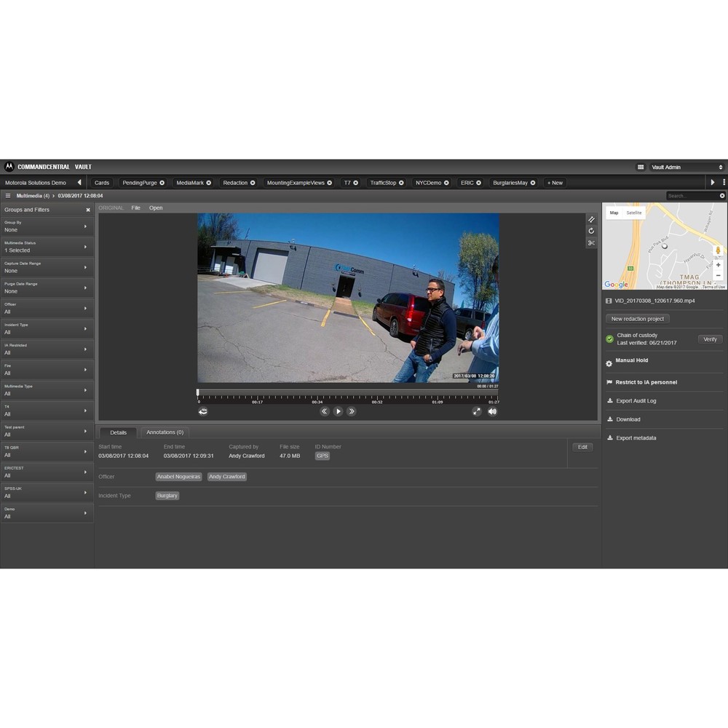Open fullscreen video view

coord(477,411)
